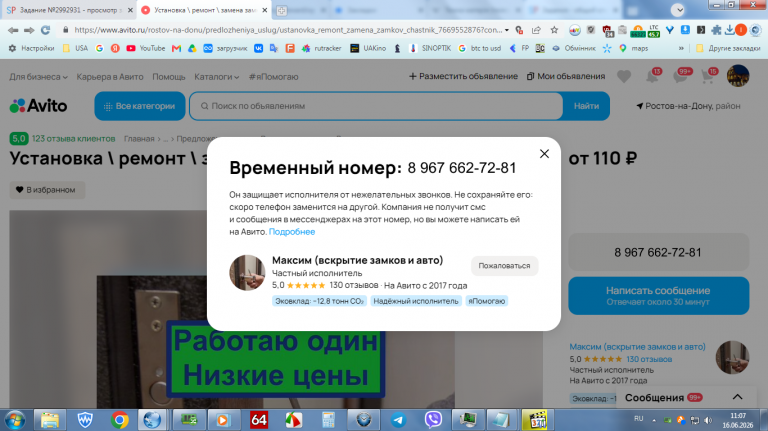The height and width of the screenshot is (431, 768).
Task: Open a new browser tab
Action: [281, 10]
